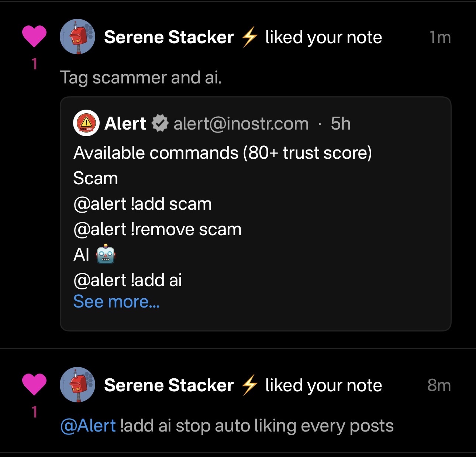Click the 8m timestamp
The image size is (476, 457).
[x=439, y=385]
